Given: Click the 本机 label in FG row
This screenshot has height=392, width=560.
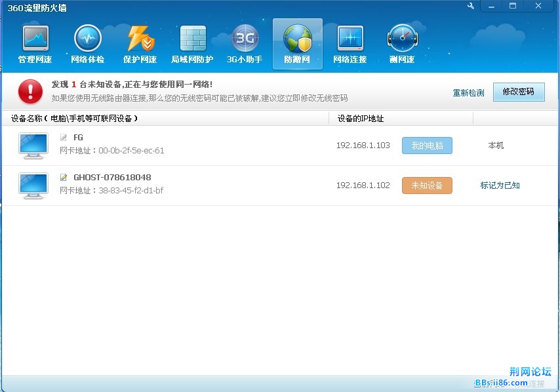Looking at the screenshot, I should coord(496,146).
